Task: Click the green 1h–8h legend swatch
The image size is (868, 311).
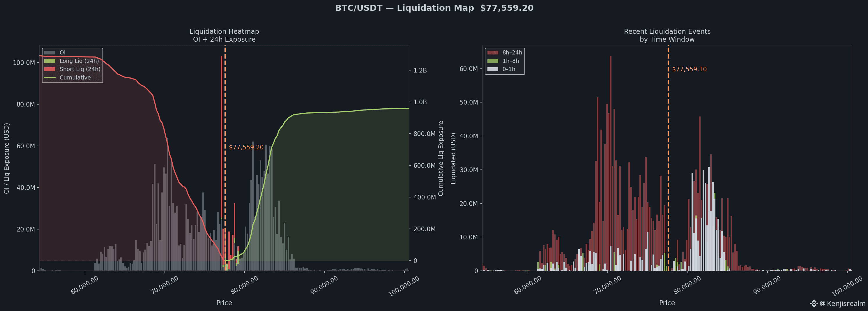Action: pyautogui.click(x=493, y=61)
